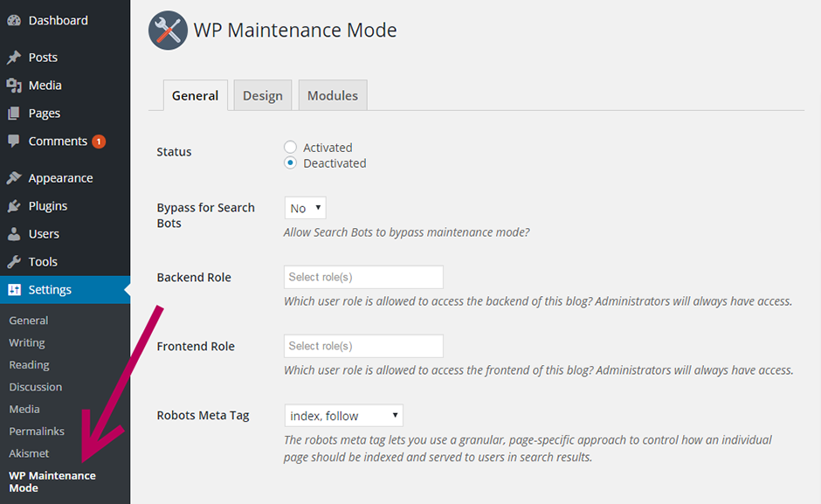Image resolution: width=821 pixels, height=504 pixels.
Task: Go to Permalinks settings submenu link
Action: [37, 432]
